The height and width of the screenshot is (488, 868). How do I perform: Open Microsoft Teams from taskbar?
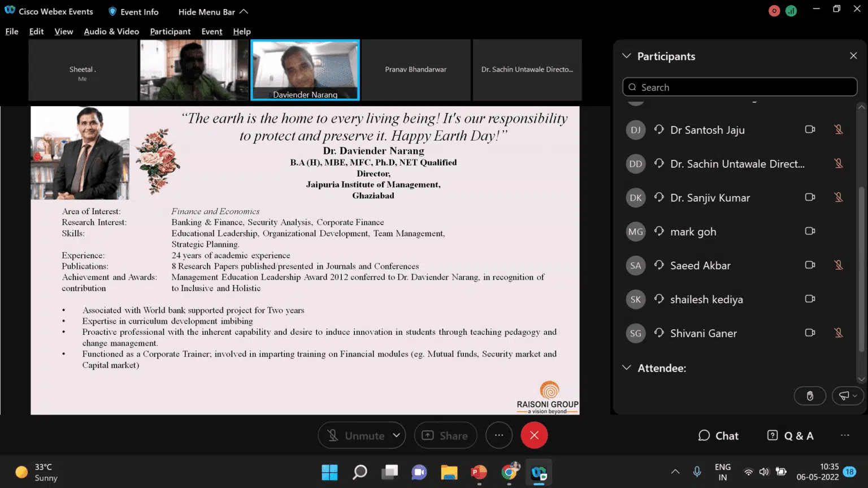tap(419, 472)
